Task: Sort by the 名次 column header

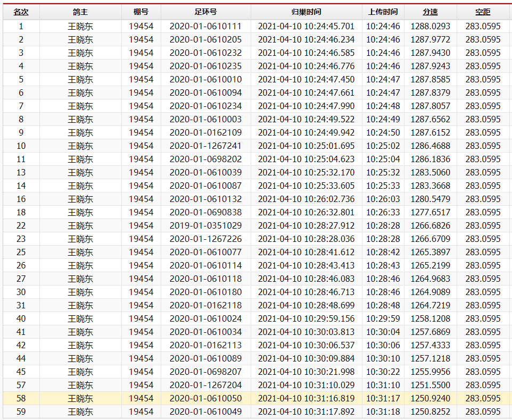Action: pyautogui.click(x=21, y=12)
